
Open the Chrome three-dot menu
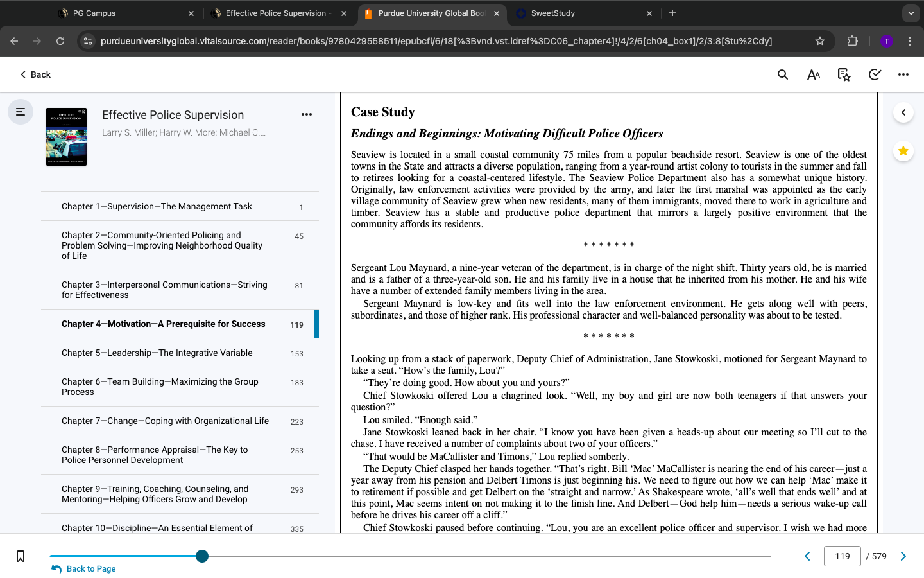pos(910,41)
